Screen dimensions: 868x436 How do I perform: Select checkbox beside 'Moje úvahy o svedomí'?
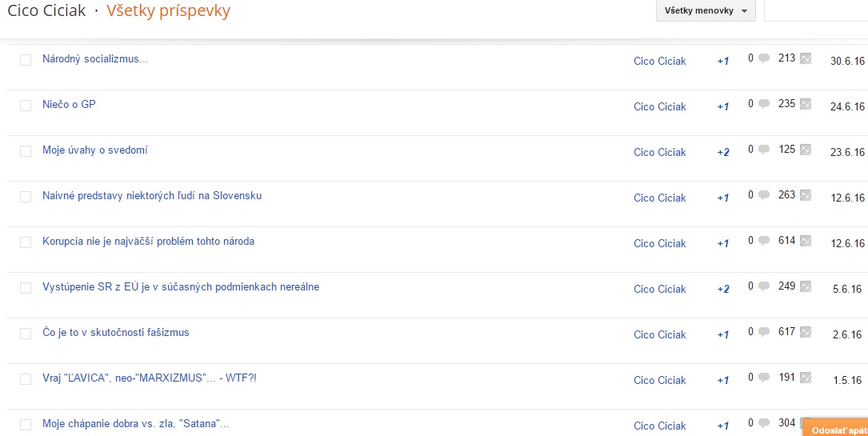coord(26,151)
